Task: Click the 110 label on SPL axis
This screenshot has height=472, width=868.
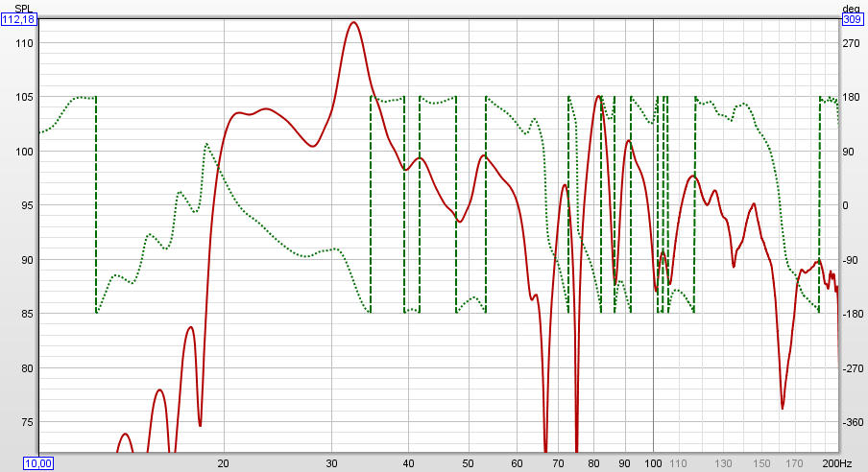Action: click(x=26, y=43)
